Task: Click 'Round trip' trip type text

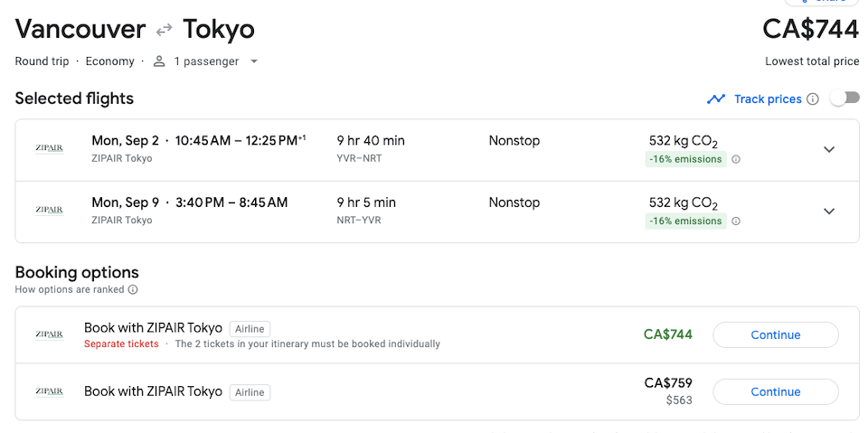Action: (42, 61)
